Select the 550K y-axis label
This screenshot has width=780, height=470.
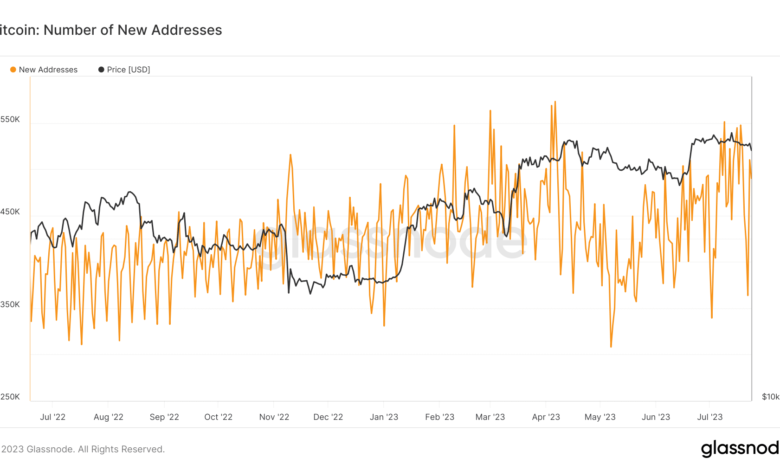11,119
